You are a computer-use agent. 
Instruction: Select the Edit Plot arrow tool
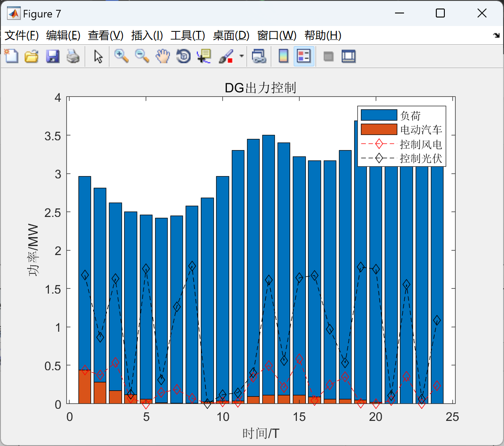98,56
